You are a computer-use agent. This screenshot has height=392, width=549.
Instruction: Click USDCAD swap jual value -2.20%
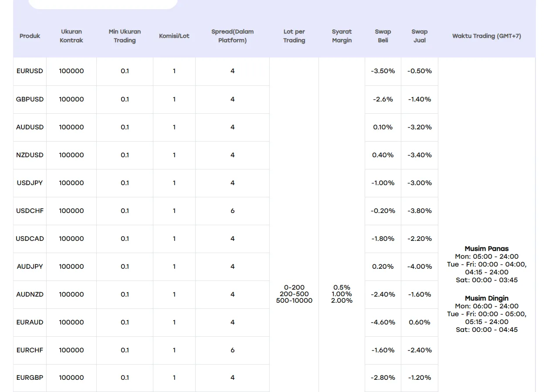pyautogui.click(x=420, y=239)
